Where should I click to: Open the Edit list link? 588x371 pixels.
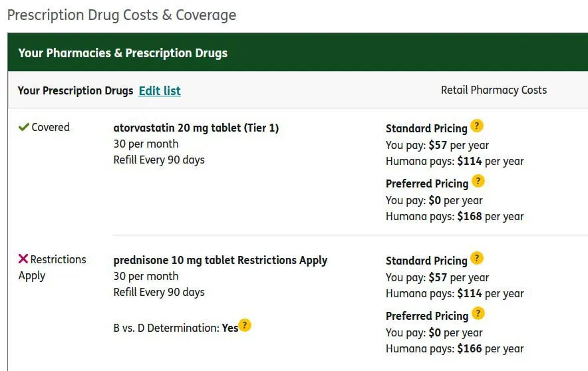[x=160, y=90]
